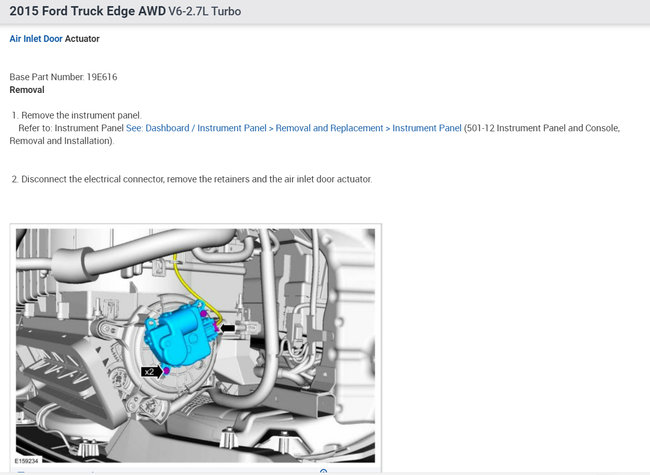Open the Air Inlet Door link
Image resolution: width=650 pixels, height=475 pixels.
tap(36, 39)
